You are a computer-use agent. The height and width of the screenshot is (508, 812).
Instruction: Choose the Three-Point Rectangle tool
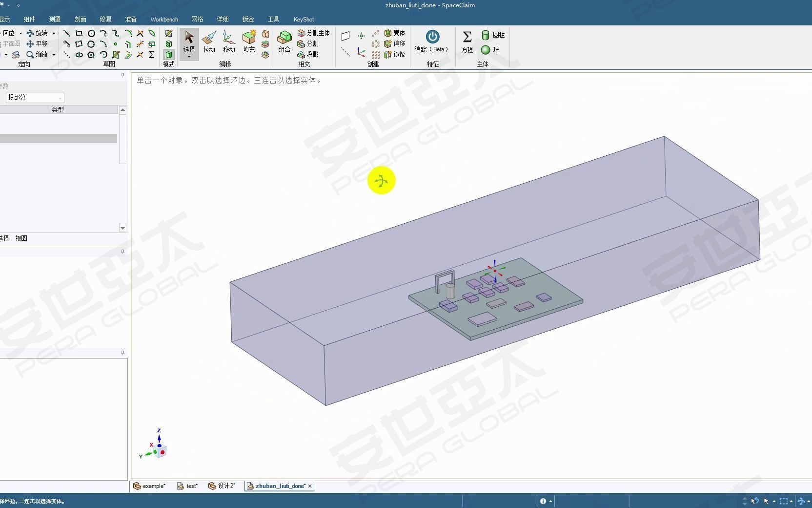coord(79,44)
